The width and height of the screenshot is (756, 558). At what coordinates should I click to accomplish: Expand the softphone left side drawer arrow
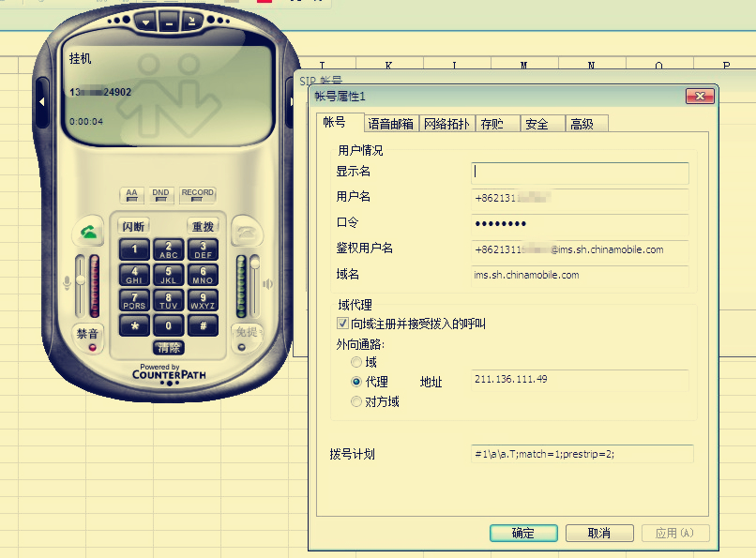(42, 101)
